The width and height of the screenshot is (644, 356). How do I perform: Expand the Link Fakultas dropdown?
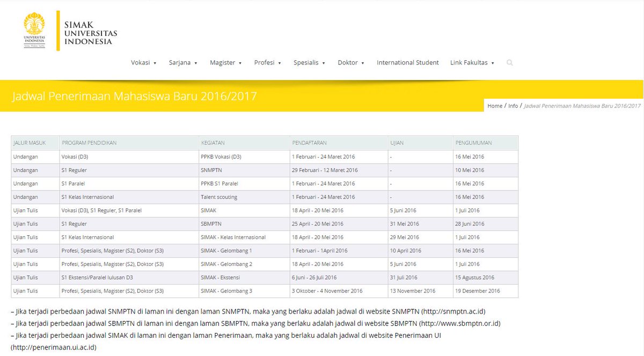point(472,63)
